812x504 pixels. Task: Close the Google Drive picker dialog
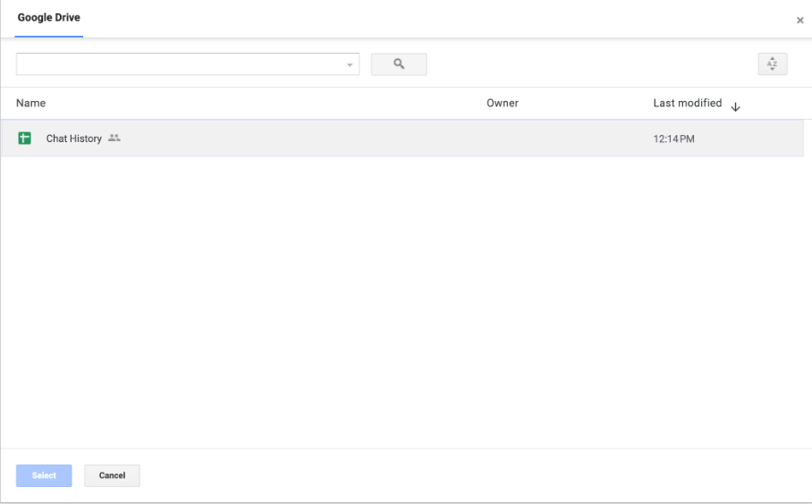pyautogui.click(x=799, y=21)
